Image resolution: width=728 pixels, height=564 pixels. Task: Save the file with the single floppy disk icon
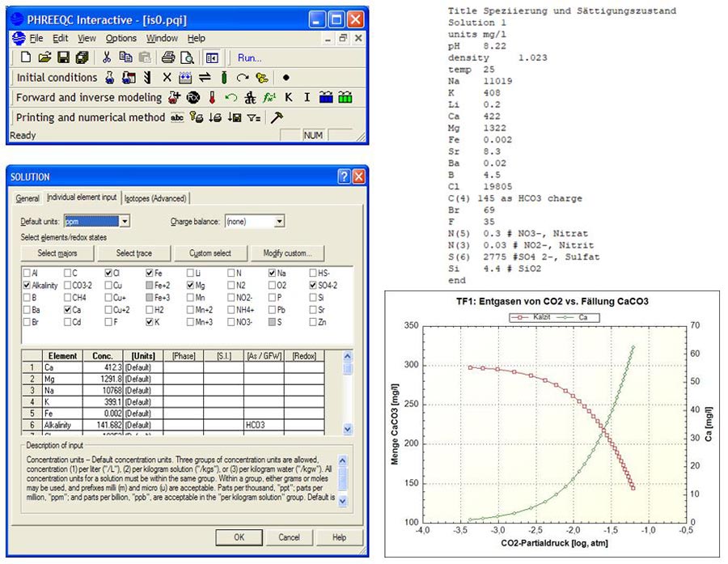point(64,57)
